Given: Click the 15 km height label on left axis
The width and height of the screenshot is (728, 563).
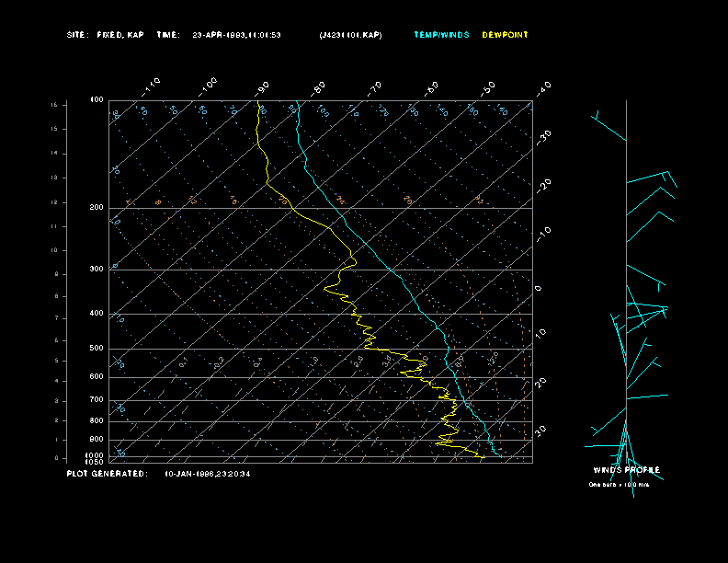Looking at the screenshot, I should point(54,106).
